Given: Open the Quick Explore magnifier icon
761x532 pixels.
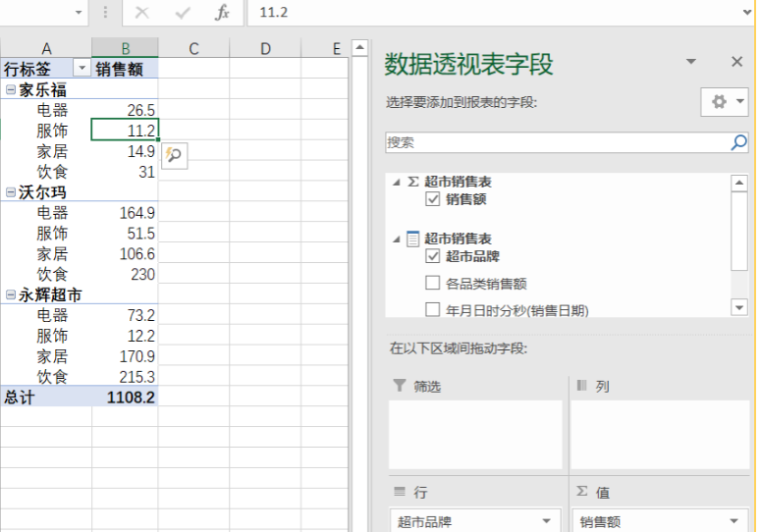Looking at the screenshot, I should click(174, 155).
